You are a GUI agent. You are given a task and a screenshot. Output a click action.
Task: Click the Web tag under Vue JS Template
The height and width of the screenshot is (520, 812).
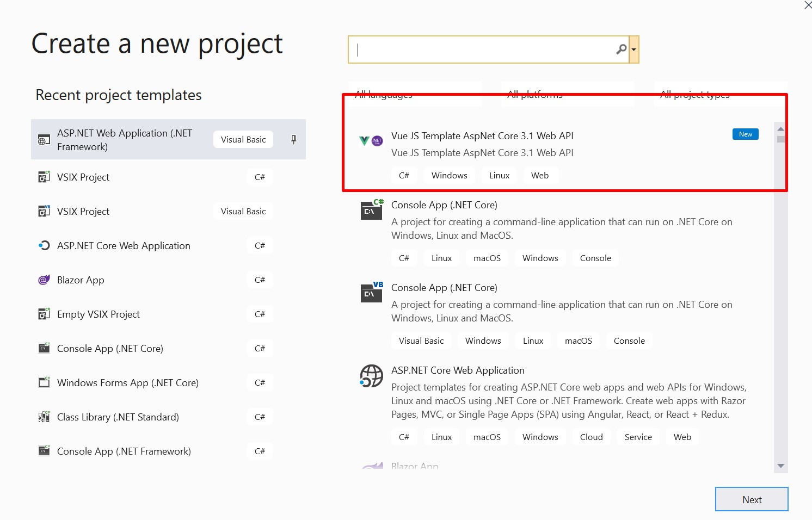tap(539, 175)
